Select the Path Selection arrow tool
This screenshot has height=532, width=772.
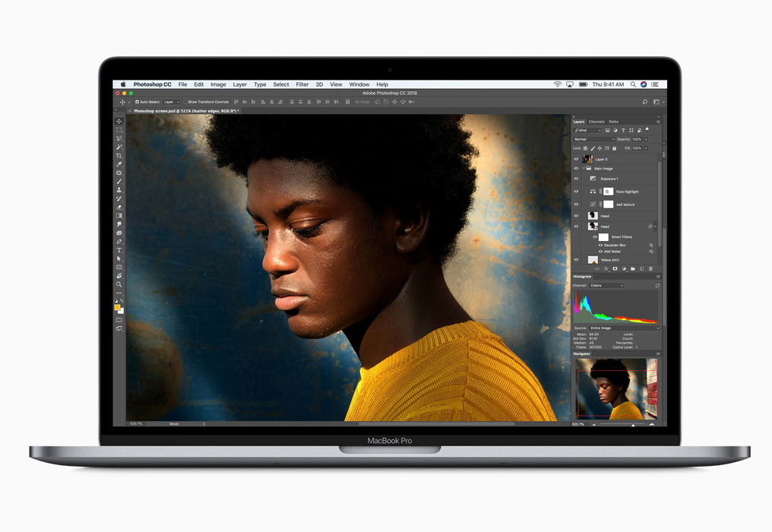[119, 258]
